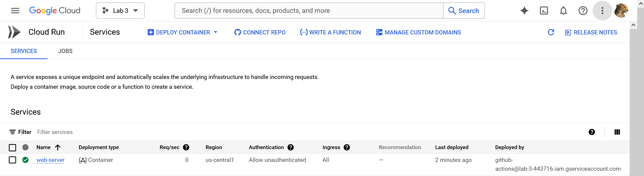644x176 pixels.
Task: Activate the Cloud Shell terminal icon
Action: [544, 11]
